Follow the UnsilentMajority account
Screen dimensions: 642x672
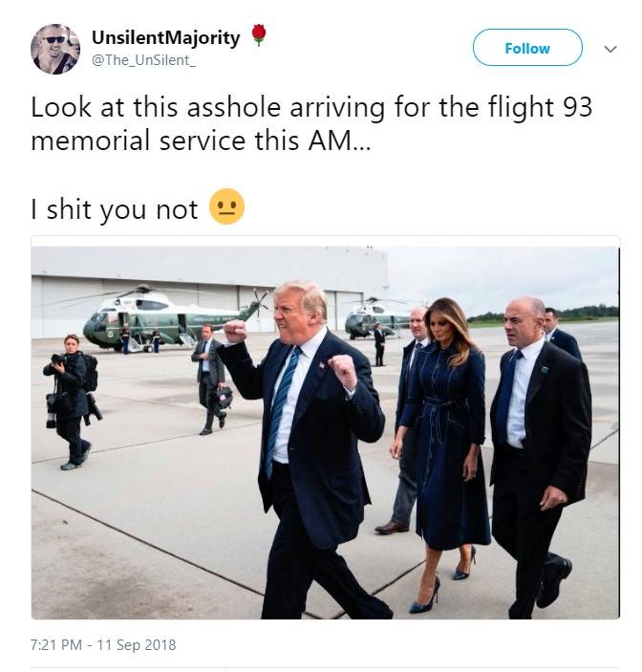tap(527, 48)
